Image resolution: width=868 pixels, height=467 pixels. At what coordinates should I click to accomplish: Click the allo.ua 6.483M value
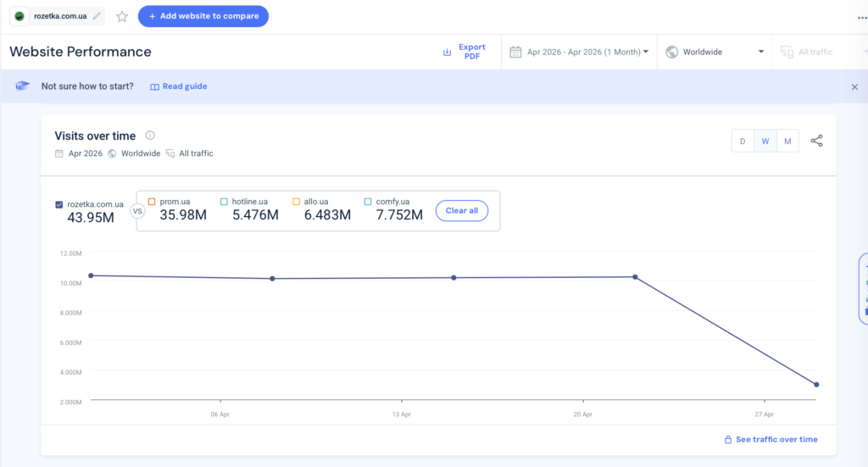[x=327, y=215]
